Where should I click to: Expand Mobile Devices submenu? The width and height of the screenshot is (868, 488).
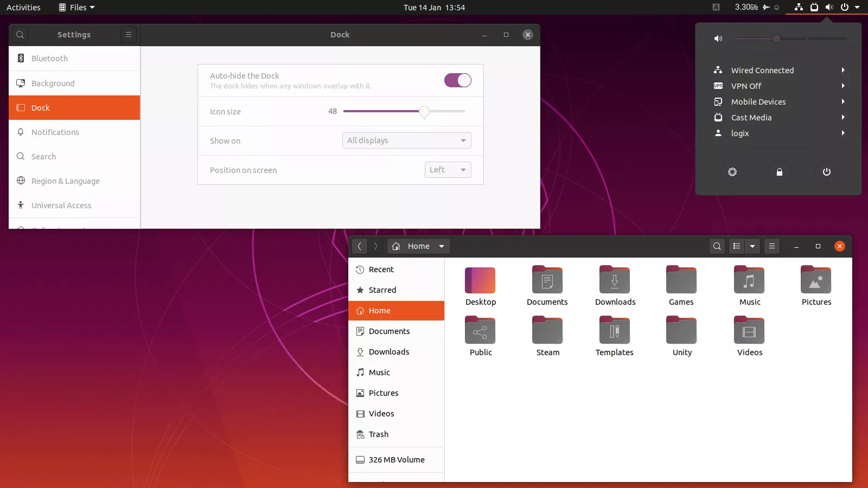tap(779, 101)
